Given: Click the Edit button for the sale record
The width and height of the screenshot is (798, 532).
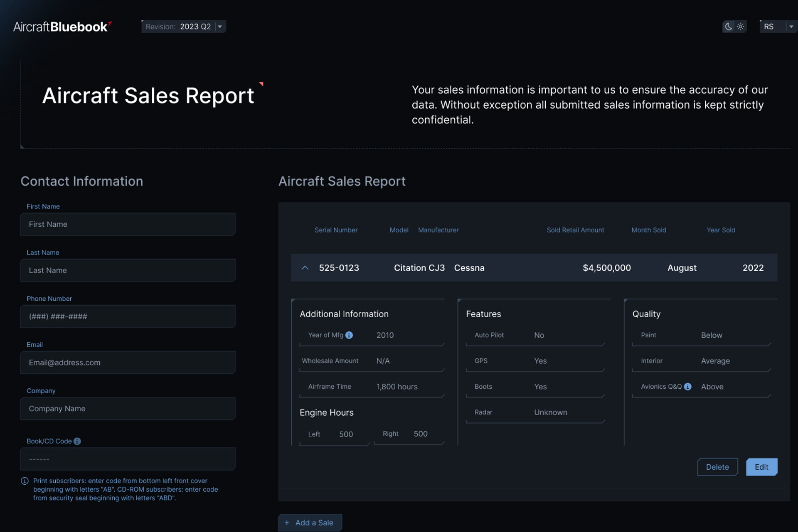Looking at the screenshot, I should pyautogui.click(x=761, y=467).
